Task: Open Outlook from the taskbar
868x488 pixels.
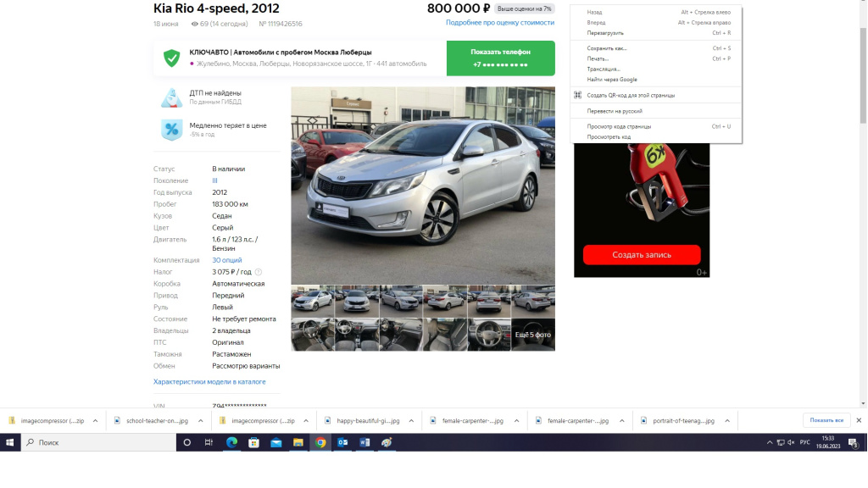Action: tap(342, 442)
